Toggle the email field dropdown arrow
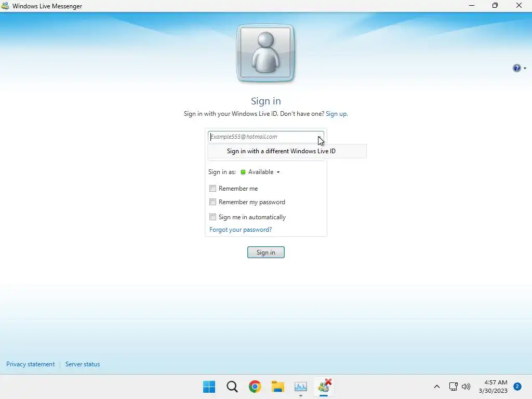The image size is (532, 399). (x=320, y=137)
